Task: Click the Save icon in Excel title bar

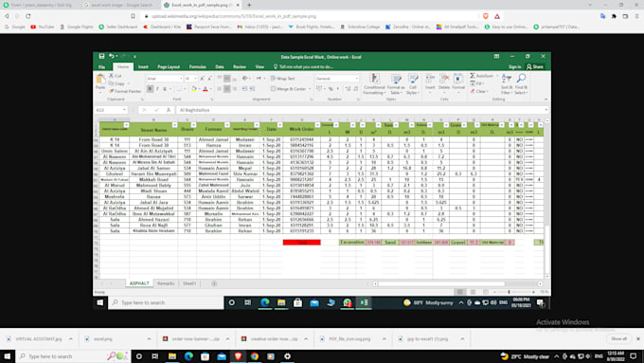Action: tap(101, 56)
